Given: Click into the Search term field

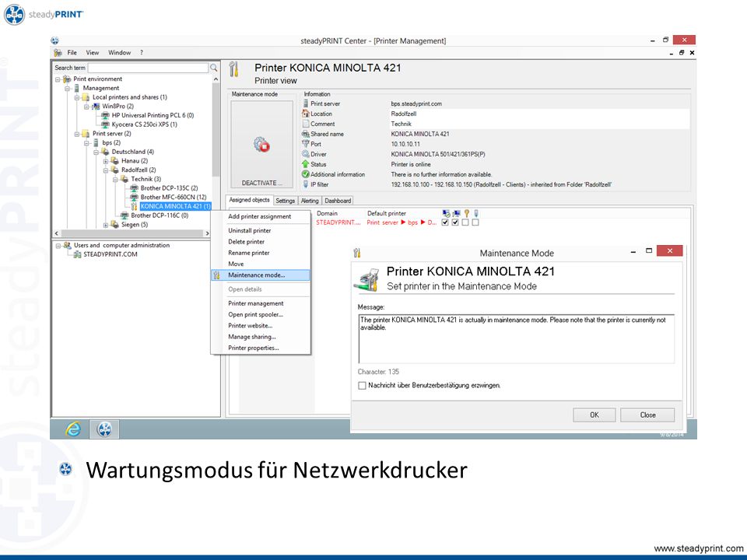Looking at the screenshot, I should point(148,68).
